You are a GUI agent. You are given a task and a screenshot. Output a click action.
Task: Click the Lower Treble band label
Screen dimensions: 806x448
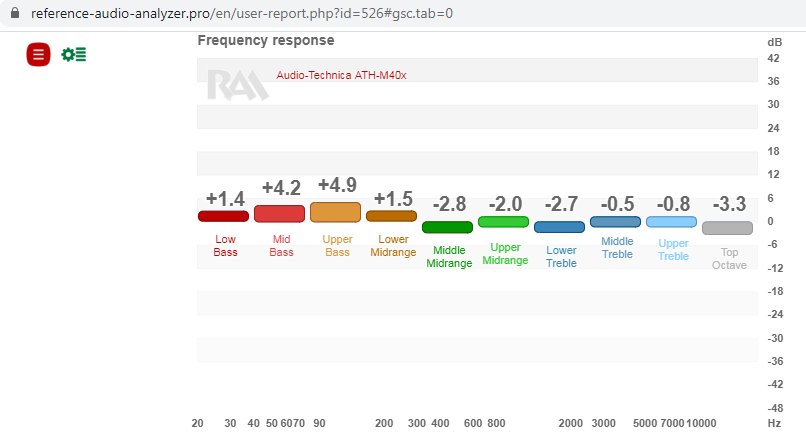561,256
